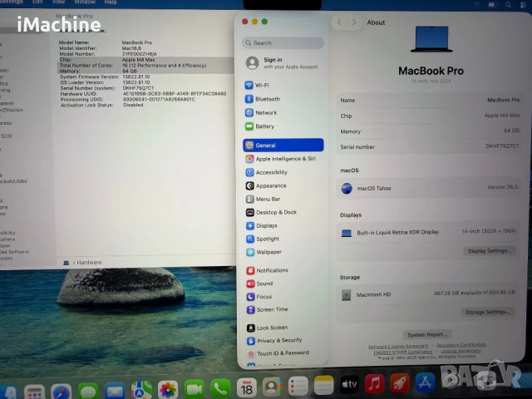The height and width of the screenshot is (399, 532).
Task: Click Sign in with your Apple Account
Action: pos(283,63)
